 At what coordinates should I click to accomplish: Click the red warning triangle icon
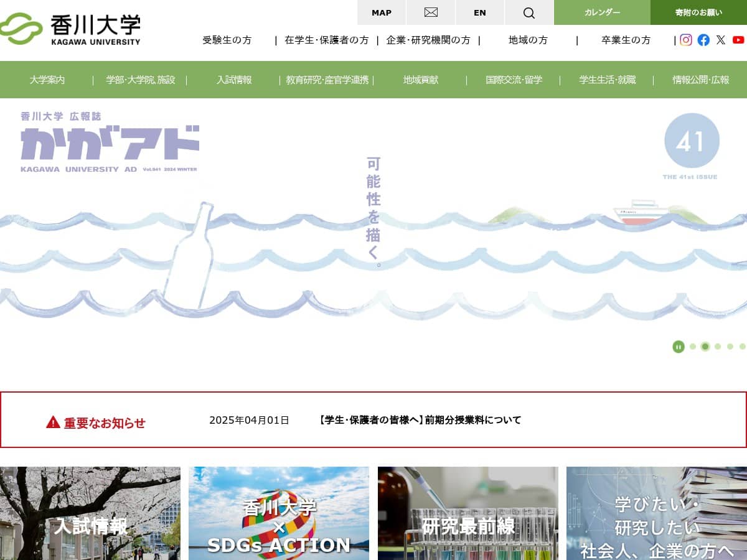tap(53, 422)
